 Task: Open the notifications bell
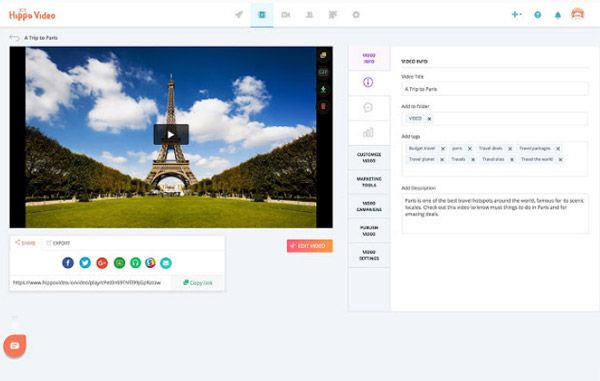558,15
